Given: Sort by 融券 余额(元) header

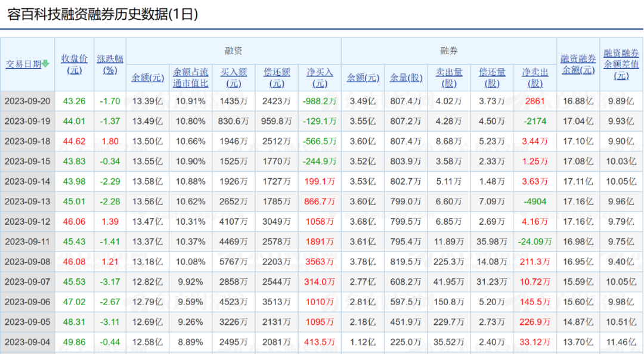Looking at the screenshot, I should 363,77.
